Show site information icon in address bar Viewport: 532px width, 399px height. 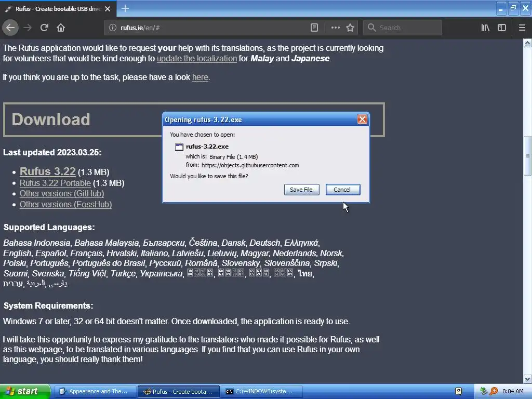pos(112,28)
